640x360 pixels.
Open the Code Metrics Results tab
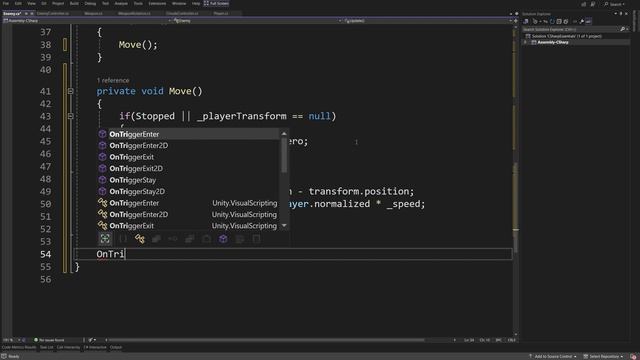pos(19,347)
